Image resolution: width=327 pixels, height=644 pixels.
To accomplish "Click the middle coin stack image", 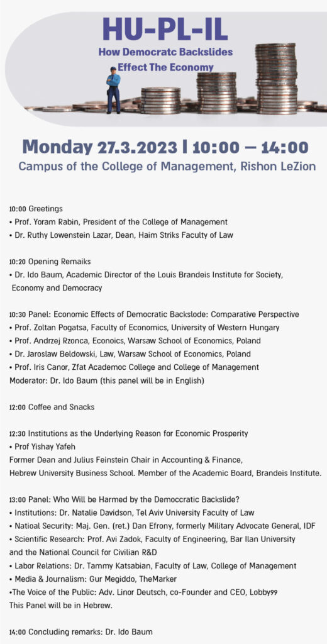I will [x=216, y=92].
